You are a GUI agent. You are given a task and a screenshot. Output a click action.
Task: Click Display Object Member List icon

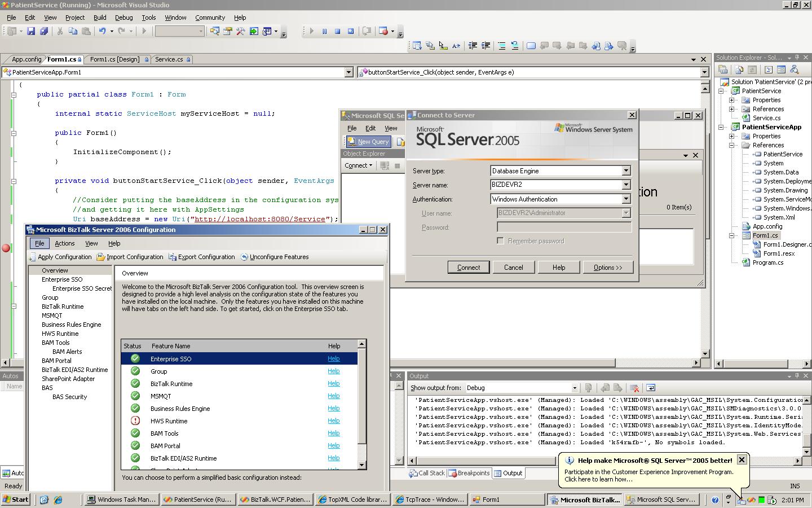point(417,46)
